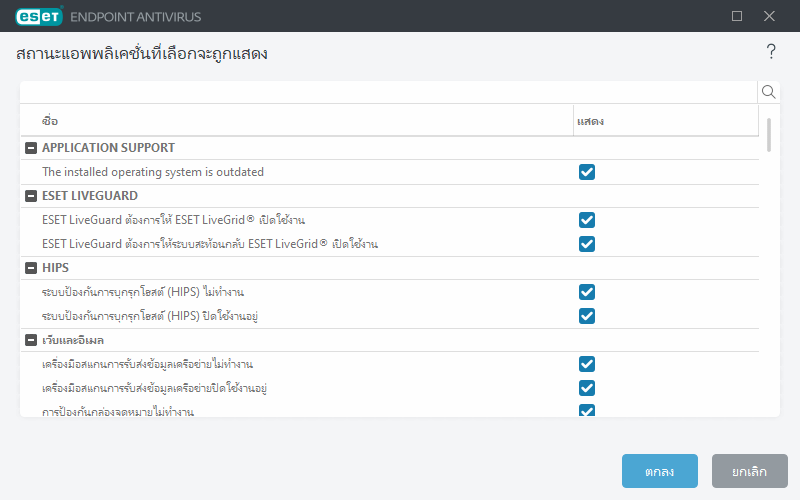This screenshot has width=800, height=500.
Task: Click the ยกเลิก button
Action: [x=749, y=471]
